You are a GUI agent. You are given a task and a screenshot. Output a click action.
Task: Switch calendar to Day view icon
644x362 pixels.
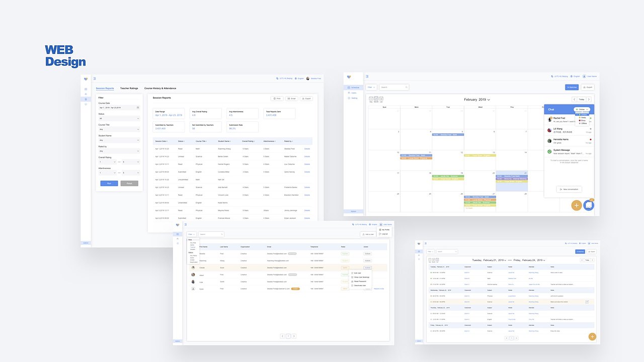pos(371,99)
